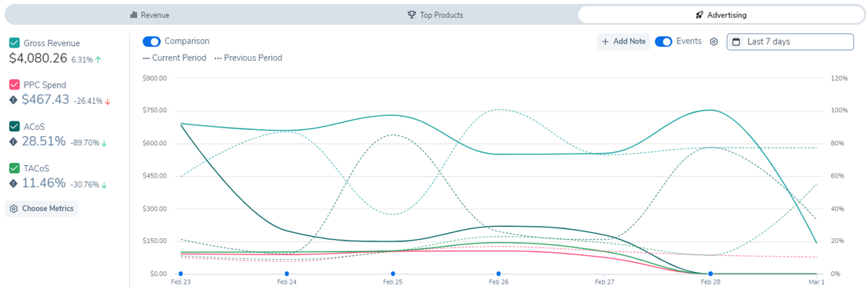Click the gear icon in Choose Metrics
The width and height of the screenshot is (868, 289).
(x=14, y=209)
